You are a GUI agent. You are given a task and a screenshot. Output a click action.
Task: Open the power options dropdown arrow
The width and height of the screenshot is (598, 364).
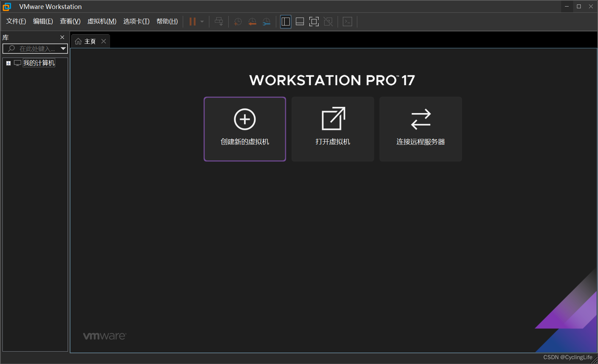(202, 22)
